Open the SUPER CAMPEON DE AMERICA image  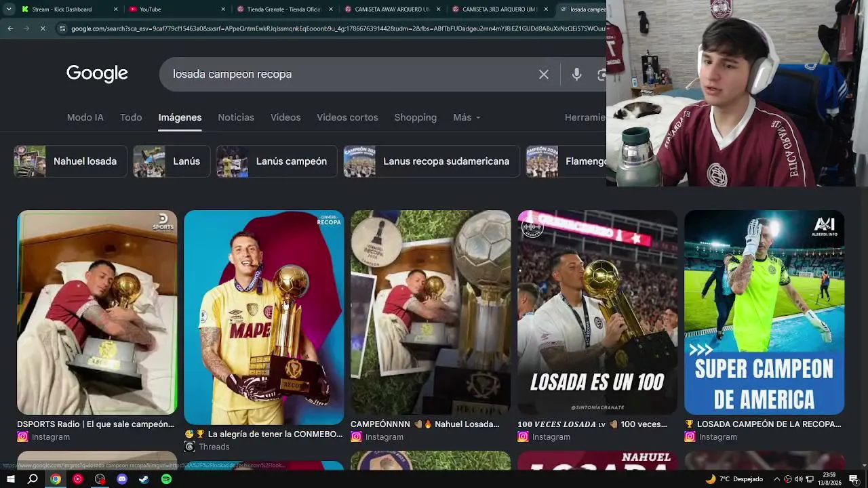[x=764, y=312]
